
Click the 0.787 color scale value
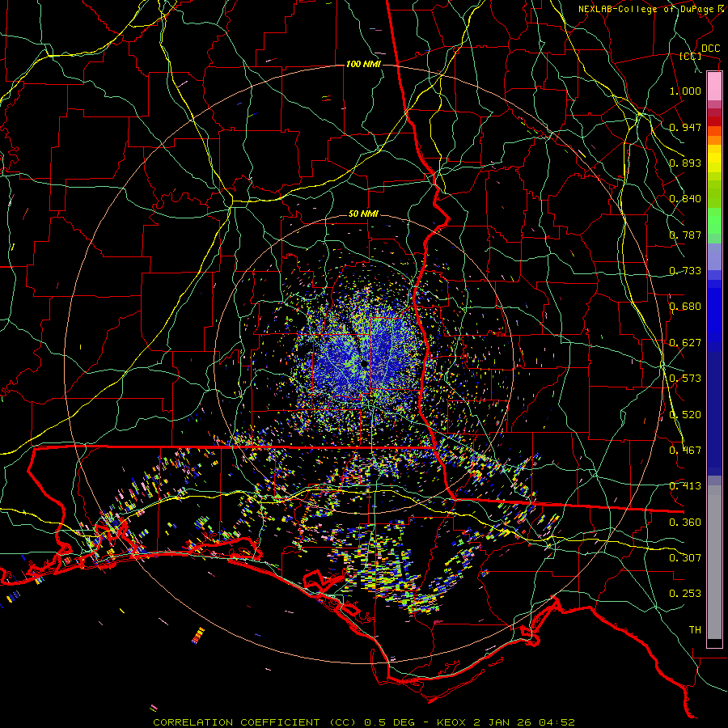click(x=685, y=235)
